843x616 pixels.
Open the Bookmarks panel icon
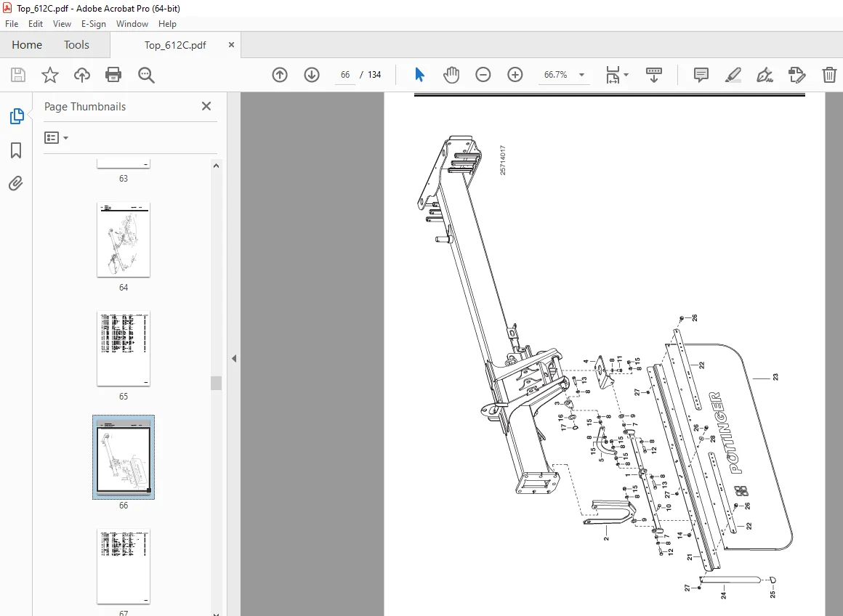(16, 150)
